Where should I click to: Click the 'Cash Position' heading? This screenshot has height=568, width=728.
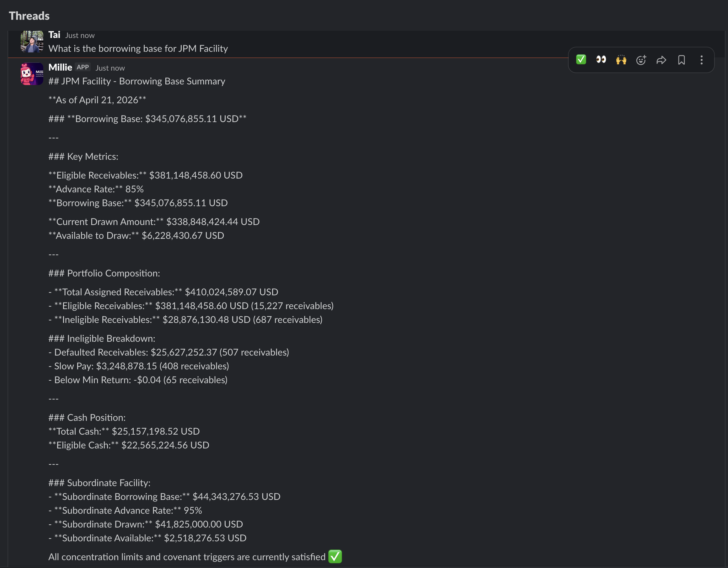point(87,418)
